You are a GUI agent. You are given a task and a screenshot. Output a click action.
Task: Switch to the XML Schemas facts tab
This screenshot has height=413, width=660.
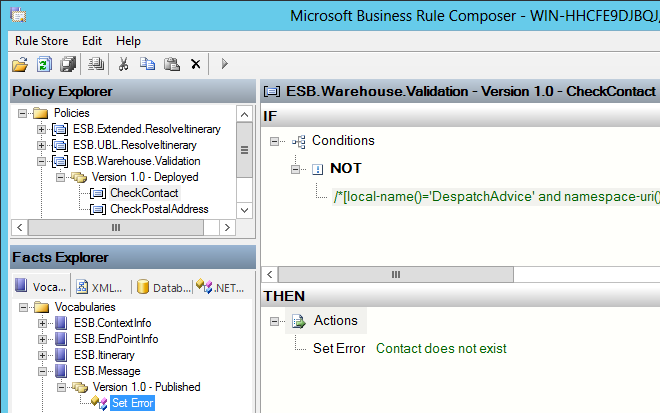click(100, 288)
